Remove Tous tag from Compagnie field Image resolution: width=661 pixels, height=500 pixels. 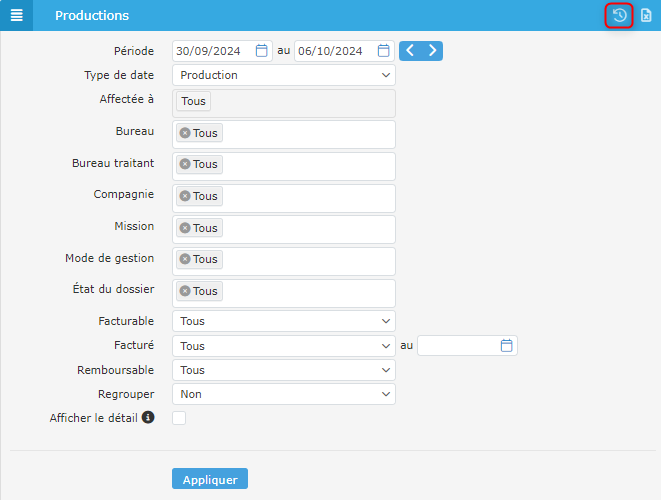tap(185, 196)
